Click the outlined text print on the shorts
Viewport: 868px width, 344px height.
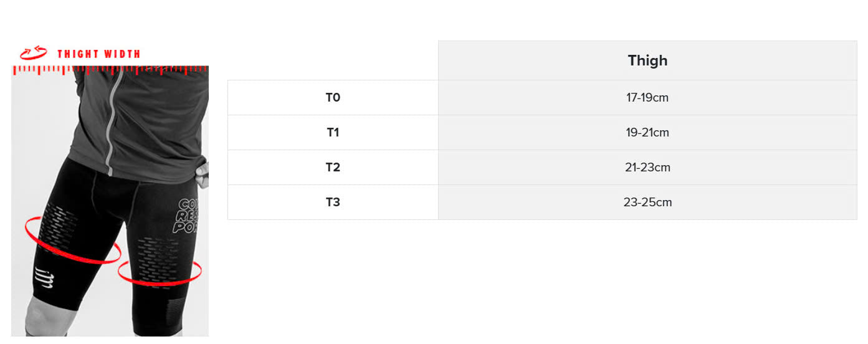pos(186,216)
